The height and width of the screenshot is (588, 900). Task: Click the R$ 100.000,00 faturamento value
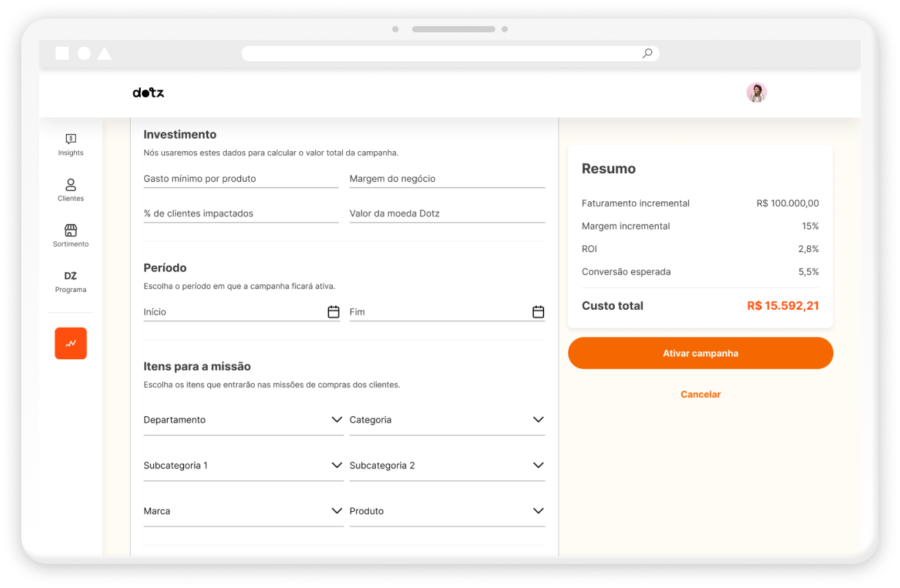(787, 203)
